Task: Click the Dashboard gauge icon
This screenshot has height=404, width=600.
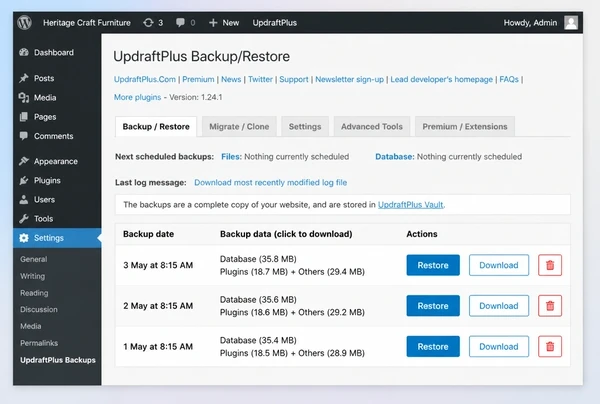Action: pos(24,52)
